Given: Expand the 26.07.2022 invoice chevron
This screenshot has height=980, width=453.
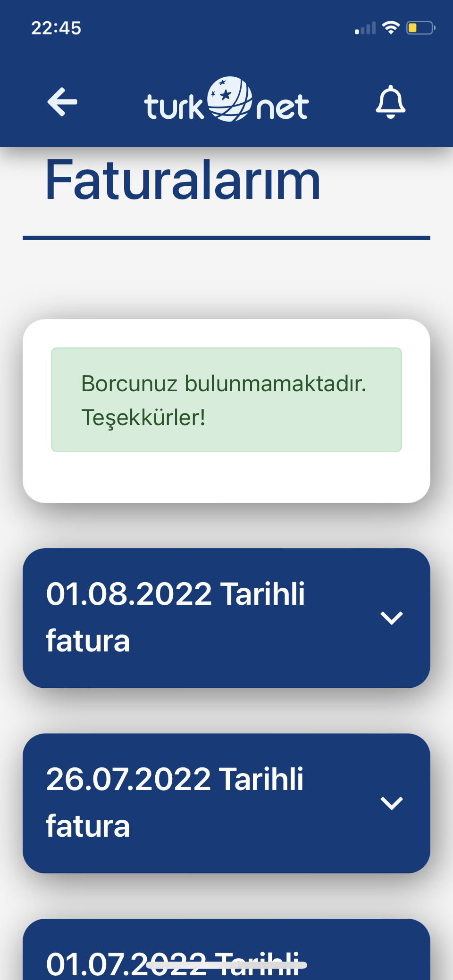Looking at the screenshot, I should coord(392,803).
